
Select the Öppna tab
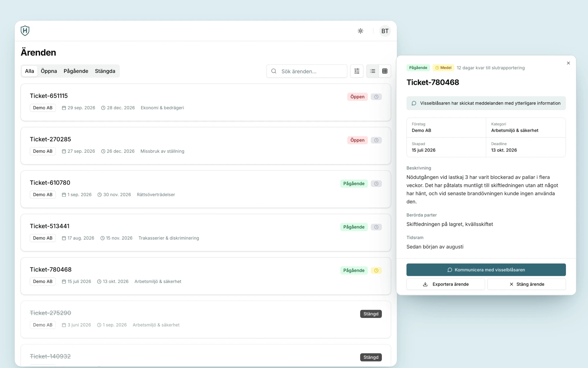pyautogui.click(x=49, y=71)
